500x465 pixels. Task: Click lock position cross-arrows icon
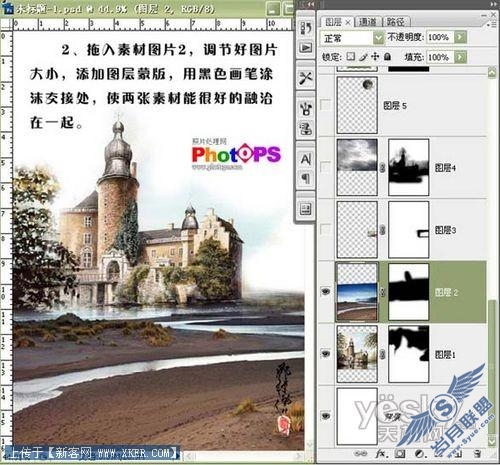[375, 57]
